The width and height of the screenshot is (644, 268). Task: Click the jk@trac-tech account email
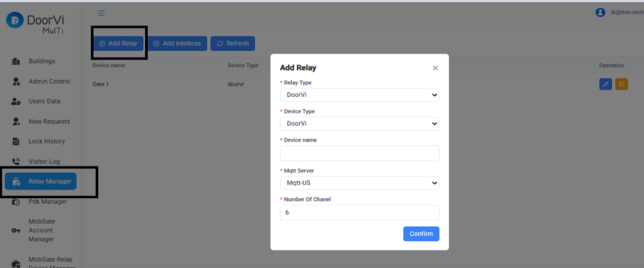(x=627, y=13)
